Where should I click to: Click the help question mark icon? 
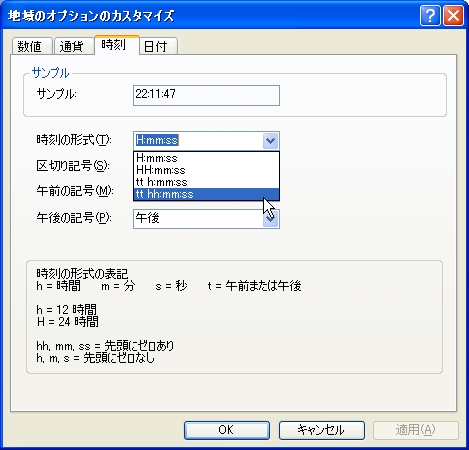pos(430,15)
